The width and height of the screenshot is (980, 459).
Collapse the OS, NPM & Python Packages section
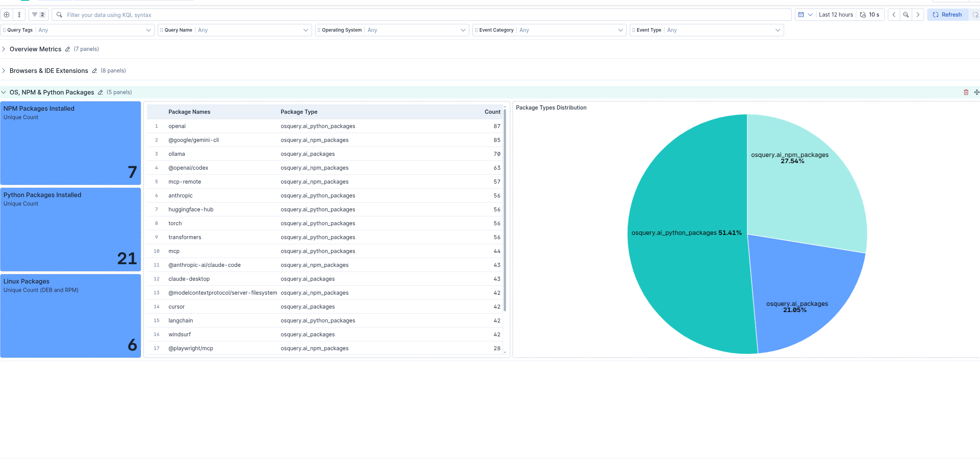pos(3,92)
